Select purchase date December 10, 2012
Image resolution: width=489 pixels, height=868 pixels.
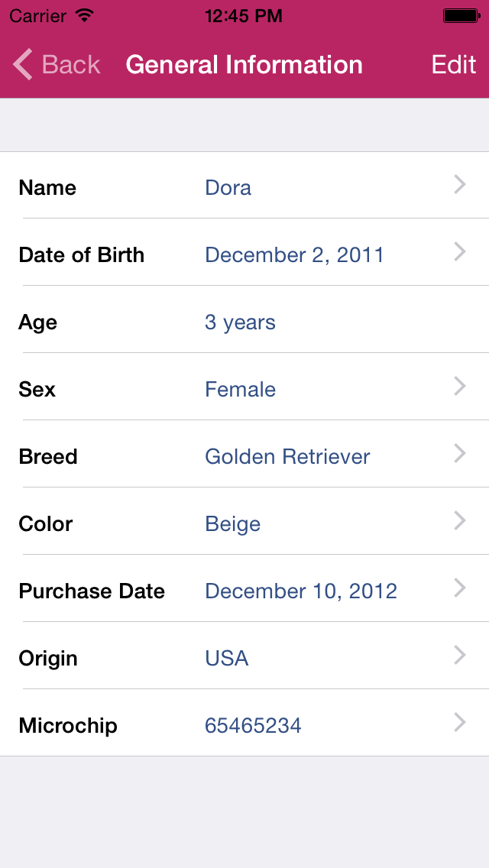pos(301,591)
